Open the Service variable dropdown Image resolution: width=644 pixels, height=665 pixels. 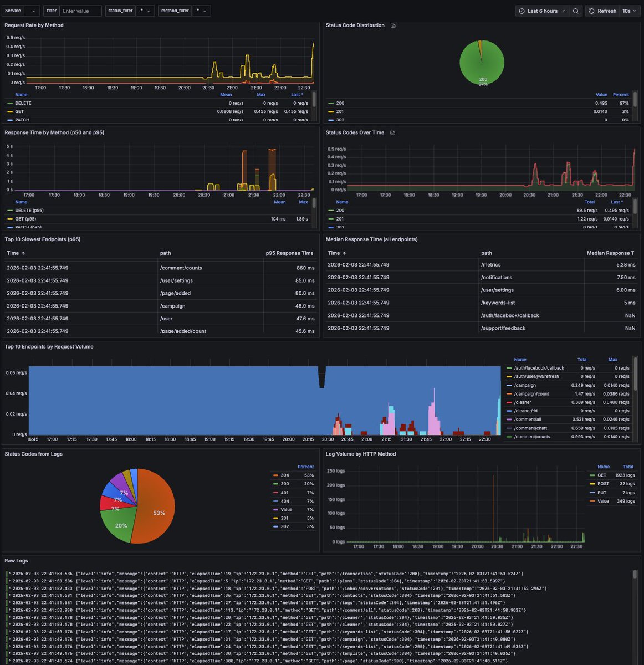point(32,11)
